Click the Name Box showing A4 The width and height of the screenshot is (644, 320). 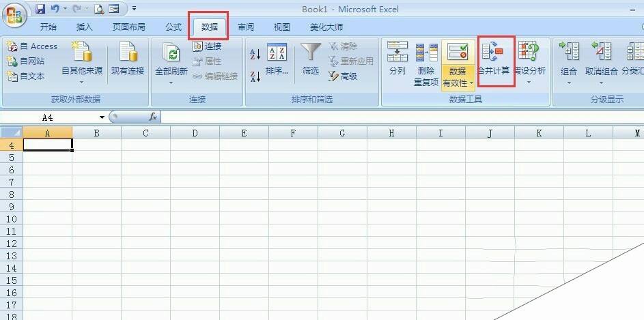point(48,118)
